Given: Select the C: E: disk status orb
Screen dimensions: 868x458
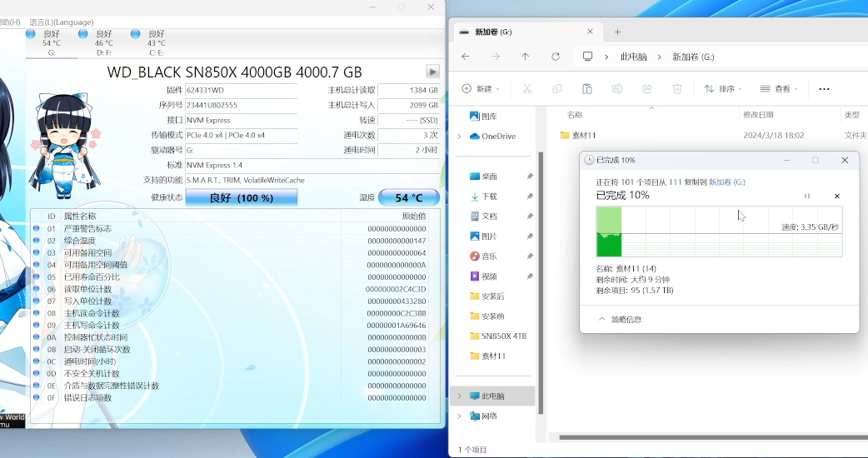Looking at the screenshot, I should click(x=135, y=34).
